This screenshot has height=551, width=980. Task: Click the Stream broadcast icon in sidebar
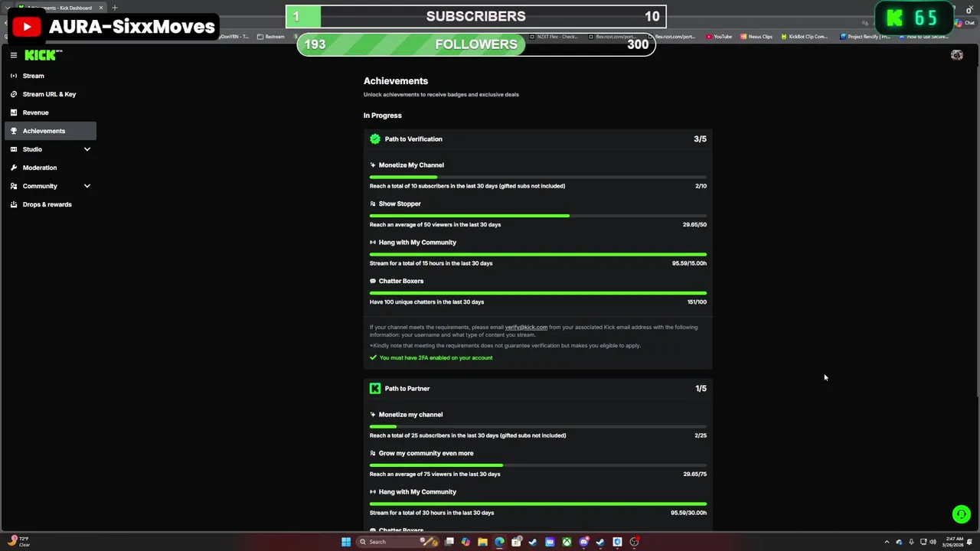pos(13,76)
